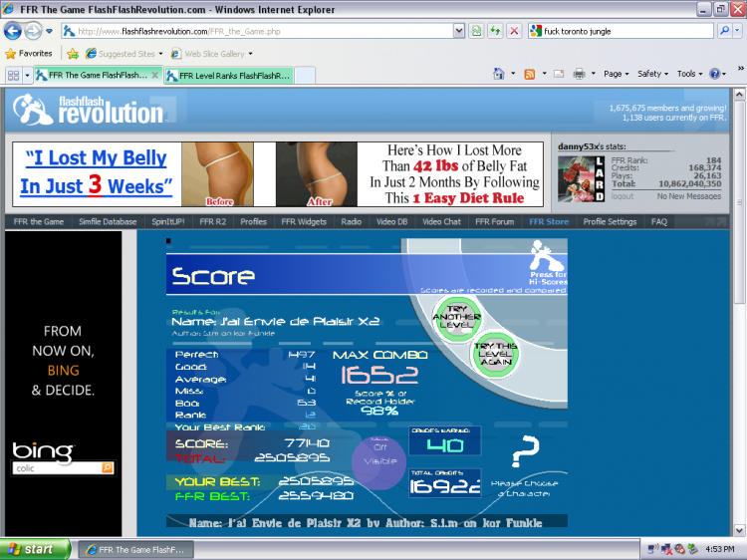Toggle the Off/Visible purple circle
747x560 pixels.
[x=379, y=461]
